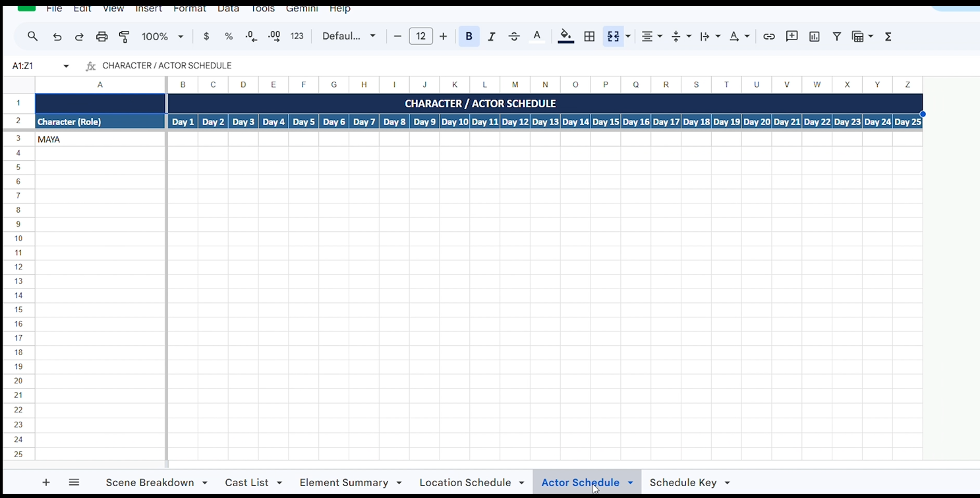This screenshot has width=980, height=498.
Task: Open the Actor Schedule sheet menu
Action: (x=630, y=482)
